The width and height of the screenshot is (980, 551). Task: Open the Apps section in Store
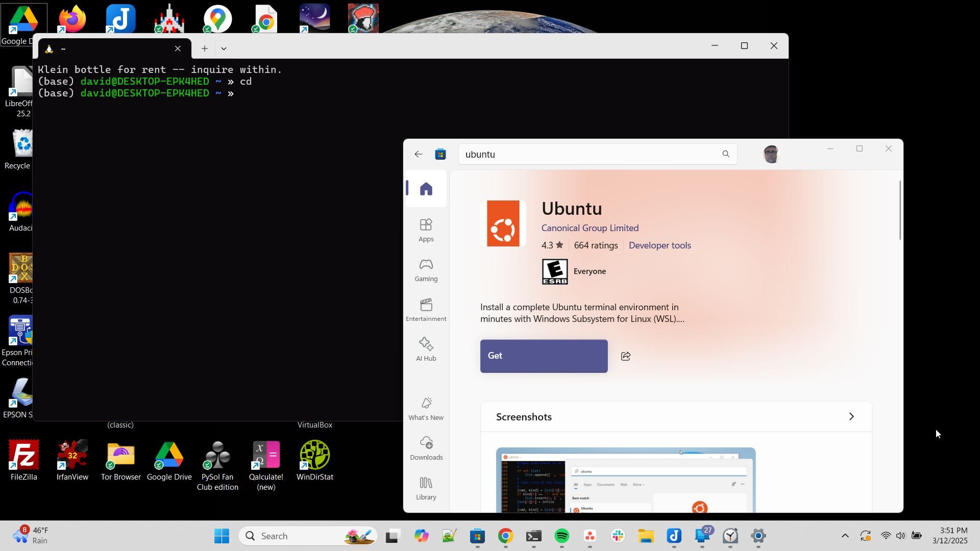click(426, 229)
